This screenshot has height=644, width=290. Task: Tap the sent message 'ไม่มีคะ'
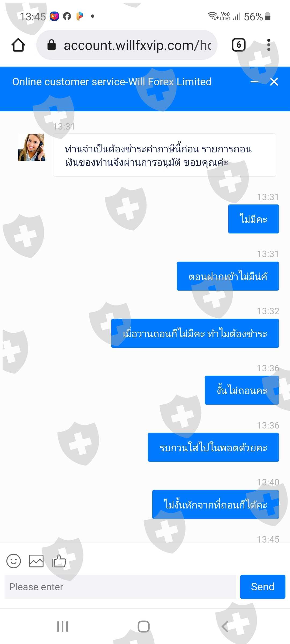253,219
